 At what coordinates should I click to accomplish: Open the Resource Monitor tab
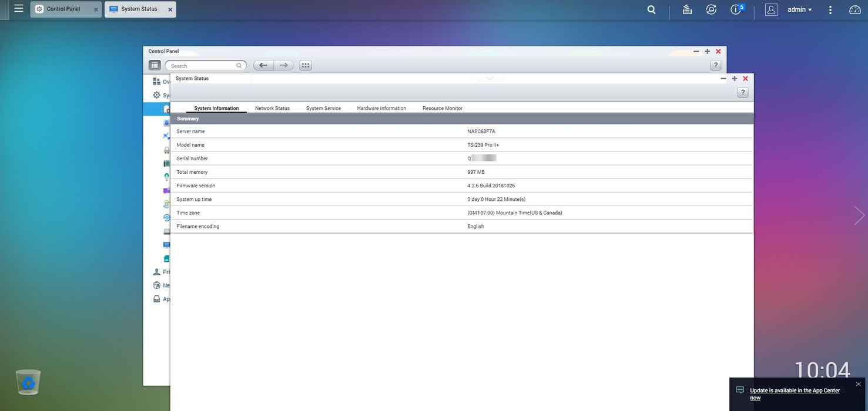(443, 108)
